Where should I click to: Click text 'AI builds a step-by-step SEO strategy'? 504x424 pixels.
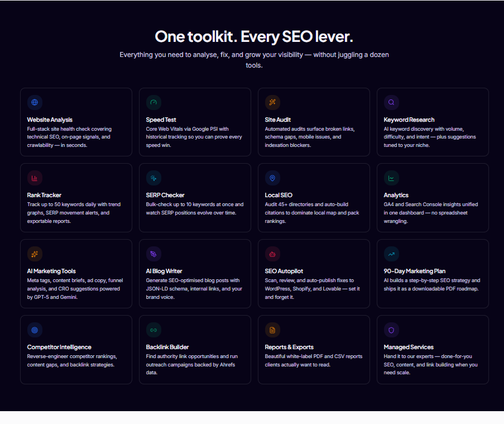(x=426, y=280)
